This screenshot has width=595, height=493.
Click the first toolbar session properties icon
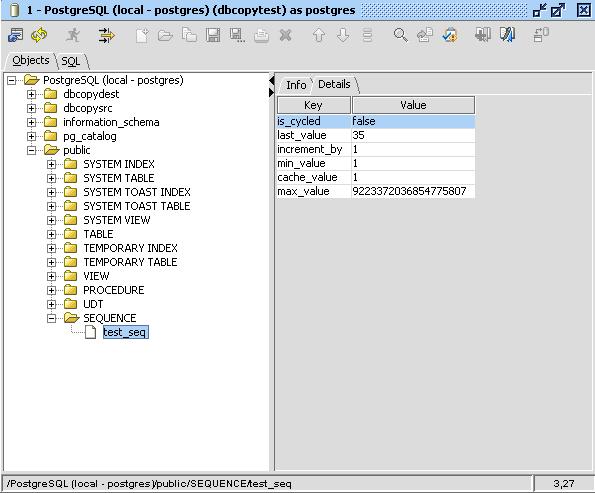pyautogui.click(x=16, y=35)
